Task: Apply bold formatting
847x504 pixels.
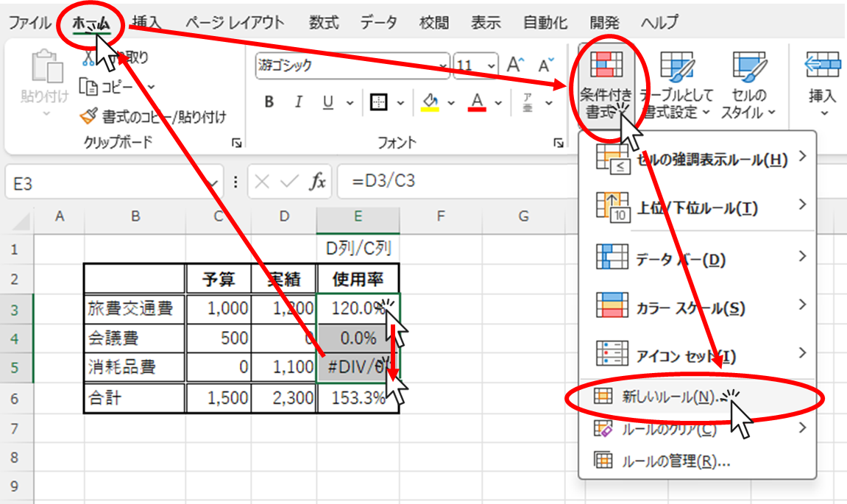Action: [x=269, y=103]
